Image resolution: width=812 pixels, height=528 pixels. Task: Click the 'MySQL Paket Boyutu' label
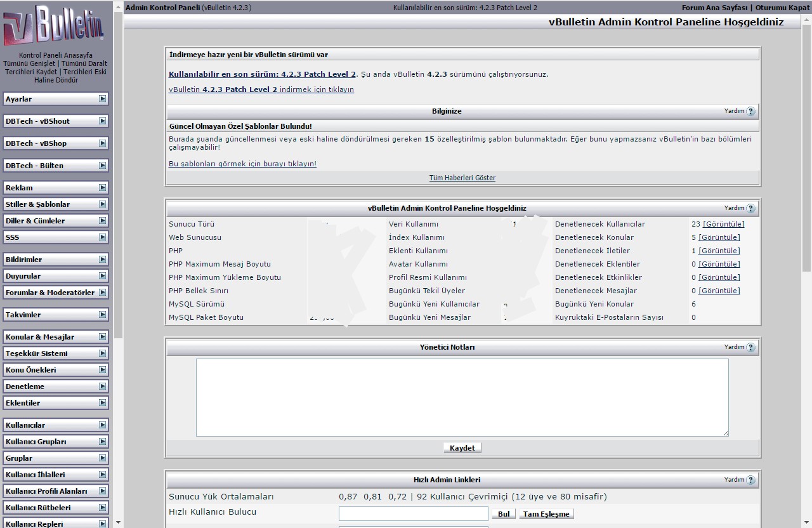(x=206, y=317)
